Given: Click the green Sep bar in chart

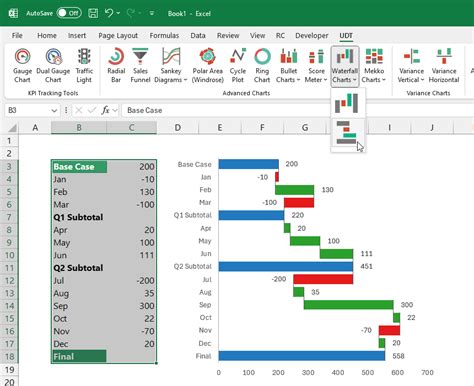Looking at the screenshot, I should tap(348, 305).
